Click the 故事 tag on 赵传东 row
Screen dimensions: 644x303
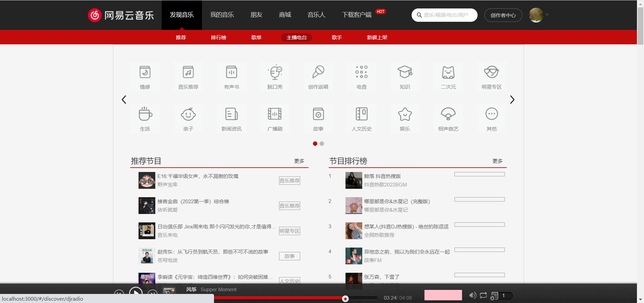point(289,256)
